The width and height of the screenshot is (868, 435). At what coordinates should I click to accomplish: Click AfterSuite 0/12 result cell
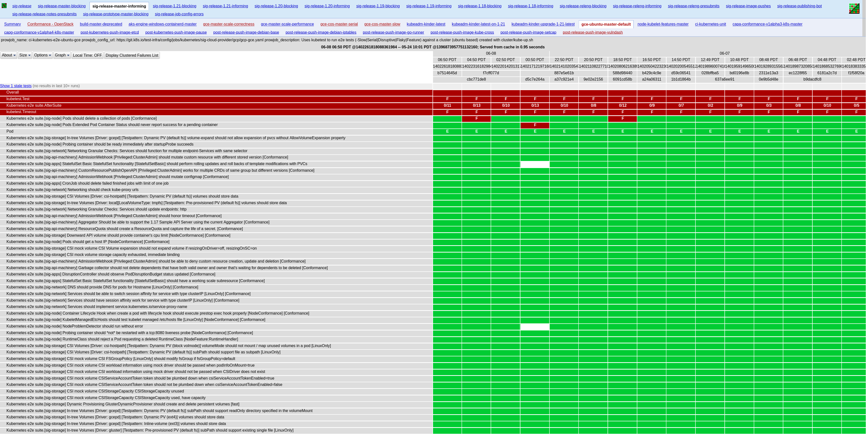tap(622, 106)
